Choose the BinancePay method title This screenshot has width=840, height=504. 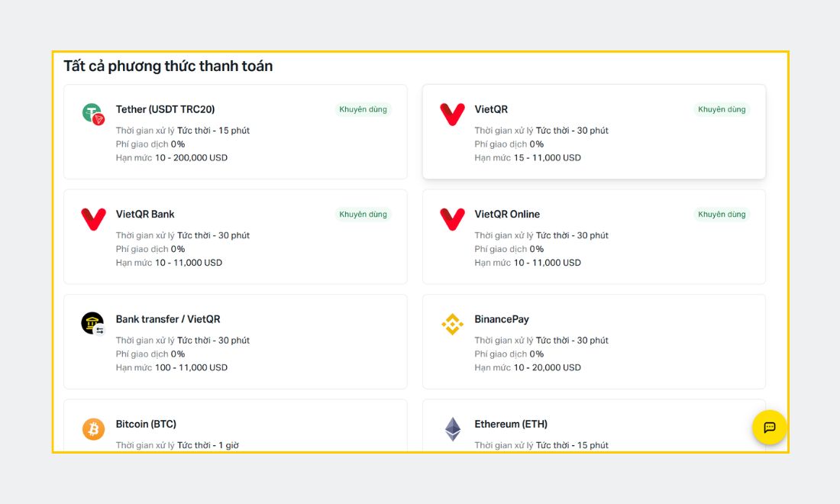[x=502, y=319]
